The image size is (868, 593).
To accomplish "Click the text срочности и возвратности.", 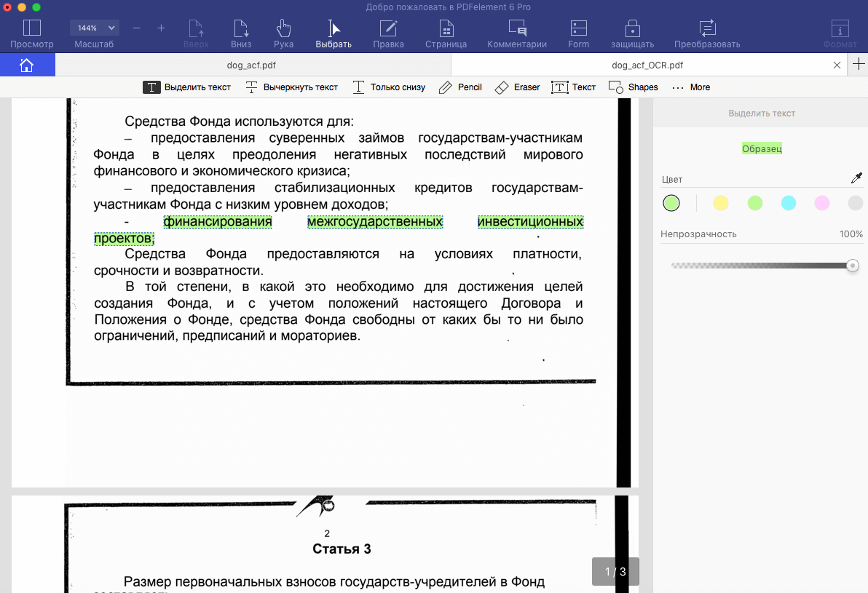I will point(179,271).
